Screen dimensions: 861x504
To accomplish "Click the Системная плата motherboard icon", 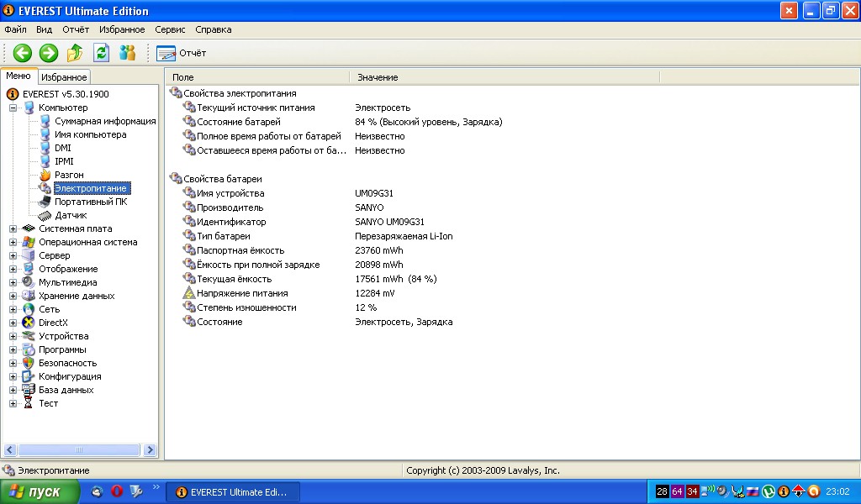I will [29, 228].
